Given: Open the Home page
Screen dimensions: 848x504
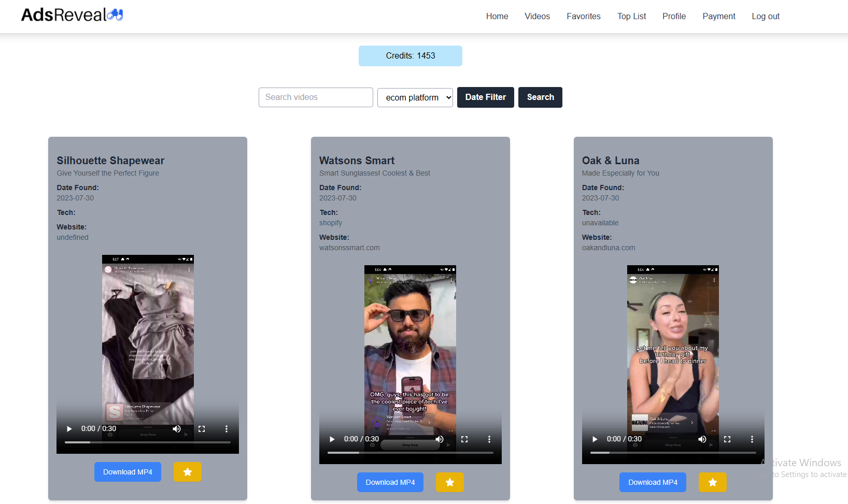Looking at the screenshot, I should click(497, 16).
